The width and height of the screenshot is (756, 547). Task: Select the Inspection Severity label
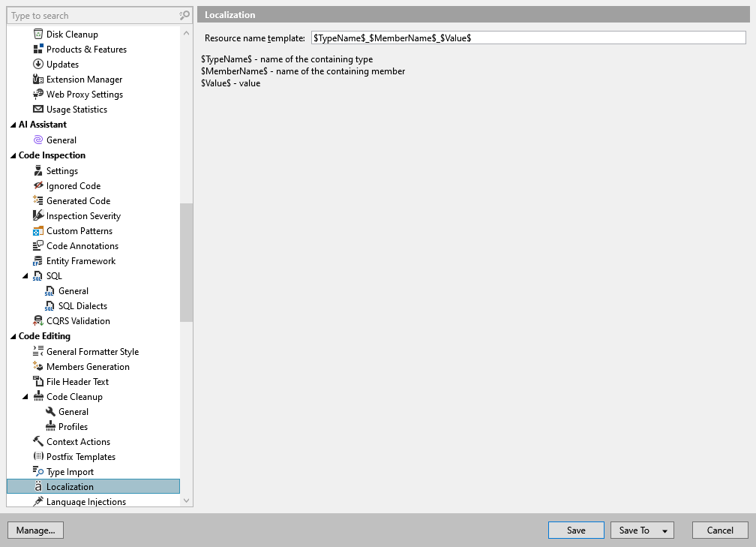click(x=83, y=215)
